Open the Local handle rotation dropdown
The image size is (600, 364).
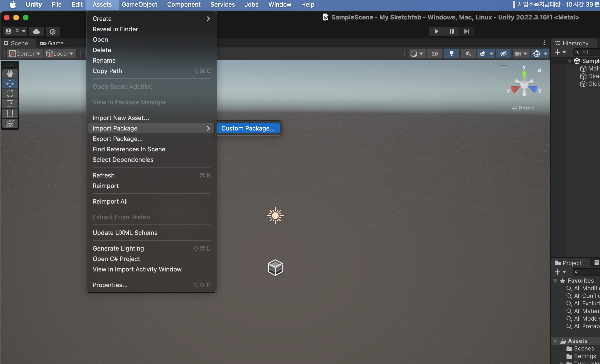[x=60, y=54]
